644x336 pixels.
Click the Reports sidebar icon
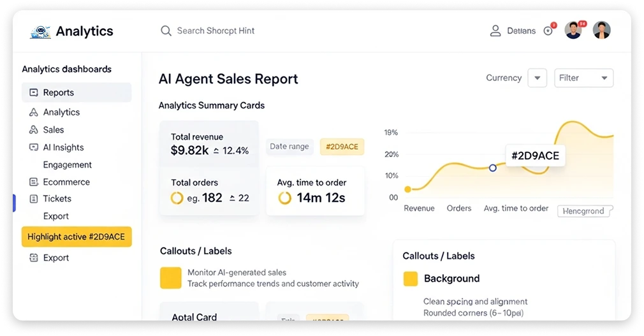[x=34, y=92]
